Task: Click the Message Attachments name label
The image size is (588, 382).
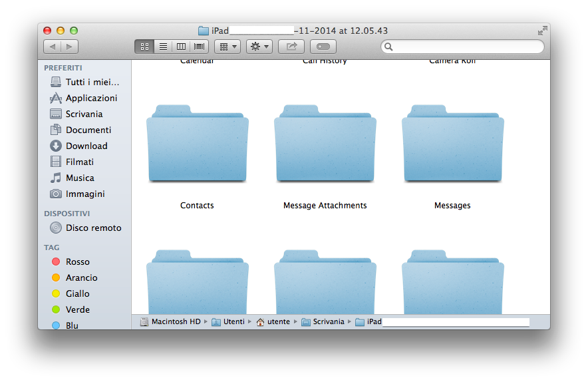Action: 325,205
